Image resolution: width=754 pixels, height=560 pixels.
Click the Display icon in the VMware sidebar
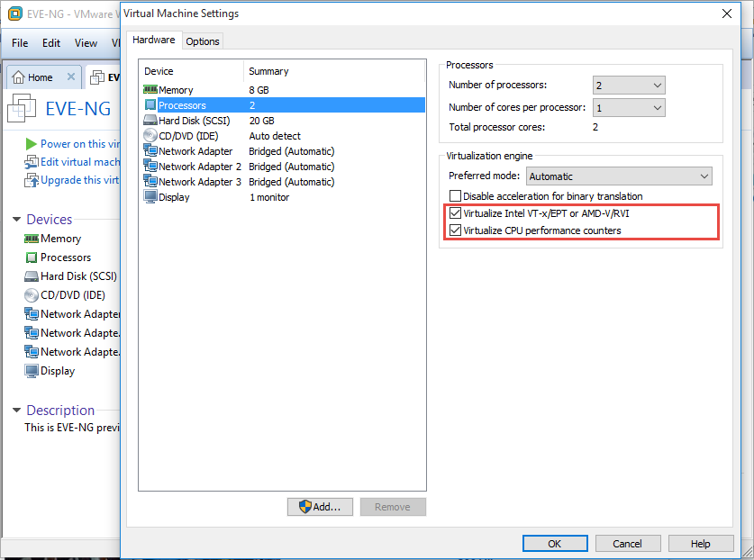pyautogui.click(x=32, y=371)
